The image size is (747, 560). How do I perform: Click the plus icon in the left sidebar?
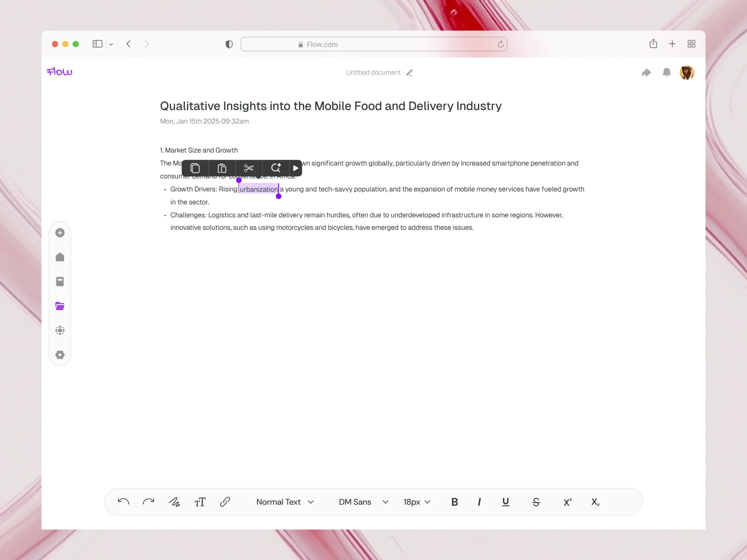[x=60, y=233]
